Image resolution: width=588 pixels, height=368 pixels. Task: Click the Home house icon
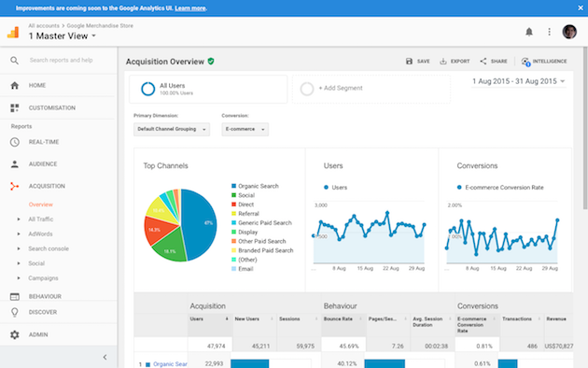pos(15,86)
